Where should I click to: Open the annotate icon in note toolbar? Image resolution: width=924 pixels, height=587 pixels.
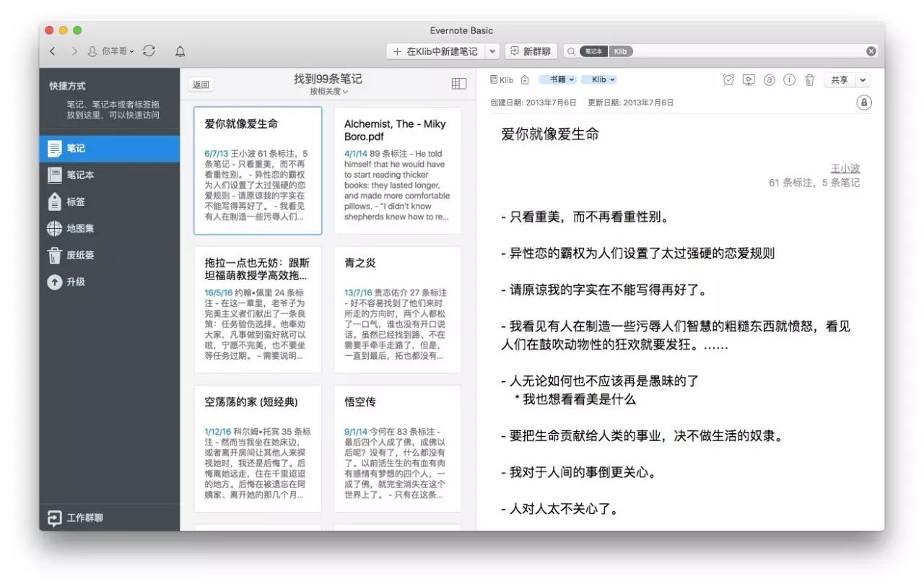pyautogui.click(x=770, y=80)
